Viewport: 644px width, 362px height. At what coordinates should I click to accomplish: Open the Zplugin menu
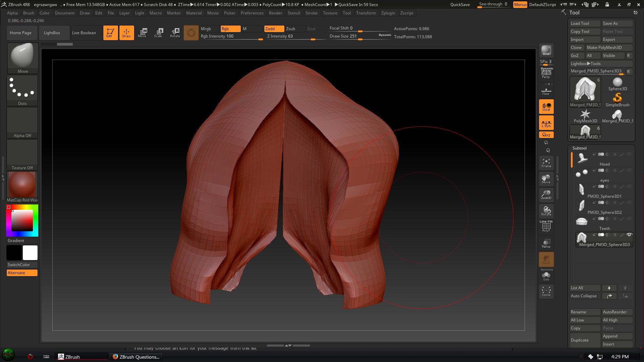(x=388, y=13)
